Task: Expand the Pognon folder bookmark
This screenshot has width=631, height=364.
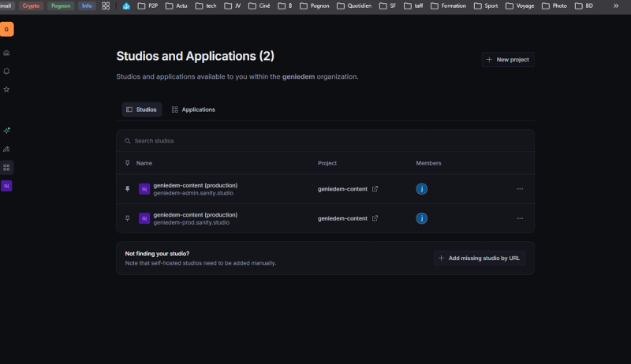Action: click(315, 6)
